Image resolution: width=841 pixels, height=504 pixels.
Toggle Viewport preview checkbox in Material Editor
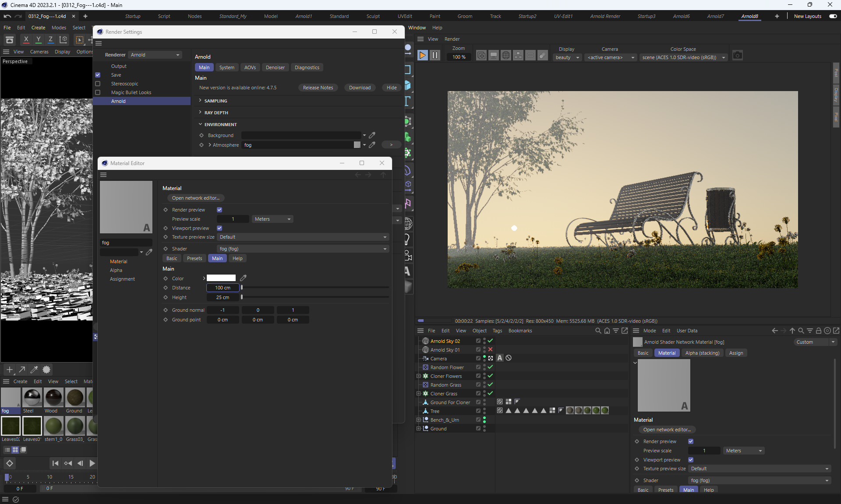pyautogui.click(x=219, y=228)
